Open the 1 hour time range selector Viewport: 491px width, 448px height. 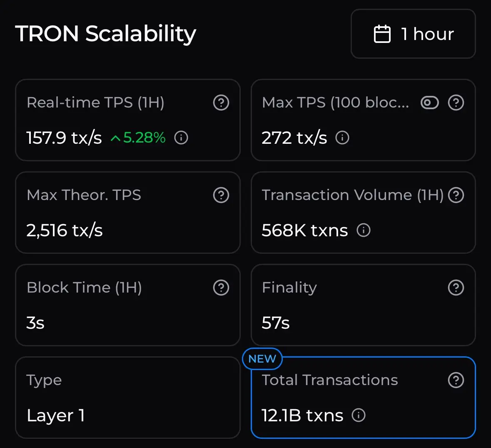tap(413, 34)
